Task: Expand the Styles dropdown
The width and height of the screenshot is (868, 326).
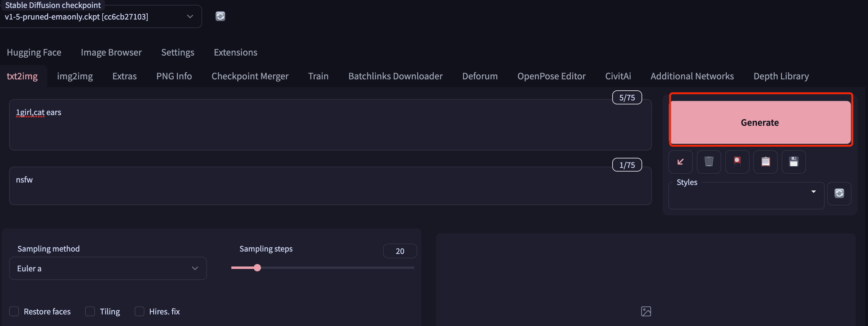Action: click(x=746, y=196)
